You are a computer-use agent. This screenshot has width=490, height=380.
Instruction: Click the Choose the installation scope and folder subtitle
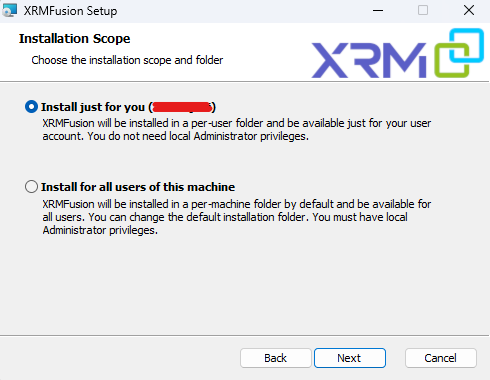[x=127, y=60]
